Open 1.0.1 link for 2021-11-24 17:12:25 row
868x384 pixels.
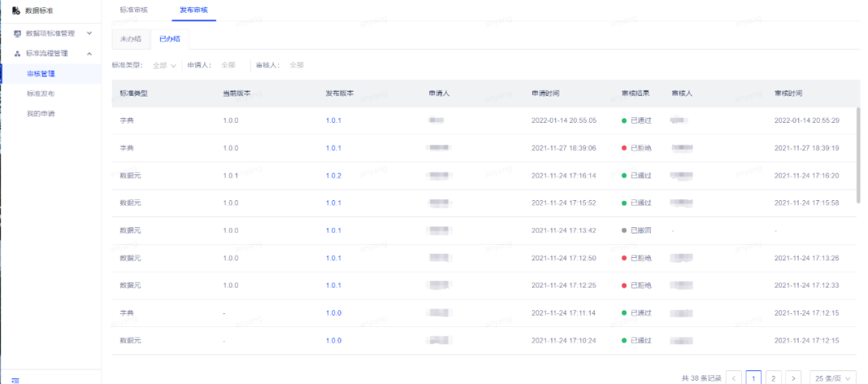(334, 285)
